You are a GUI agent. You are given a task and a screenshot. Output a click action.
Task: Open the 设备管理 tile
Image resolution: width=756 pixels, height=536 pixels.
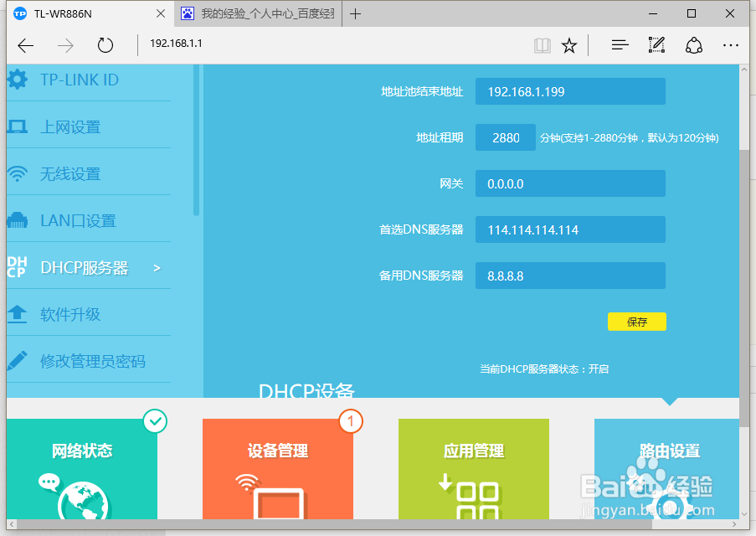[x=278, y=468]
